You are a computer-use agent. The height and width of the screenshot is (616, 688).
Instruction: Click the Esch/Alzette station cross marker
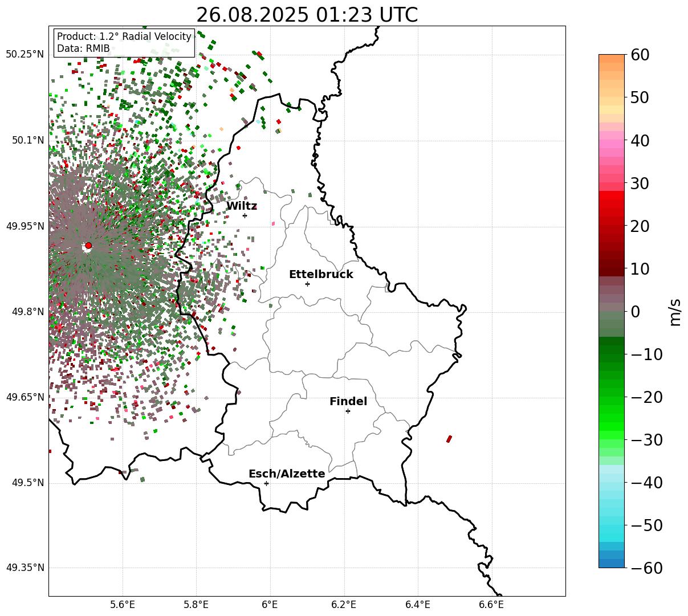266,483
